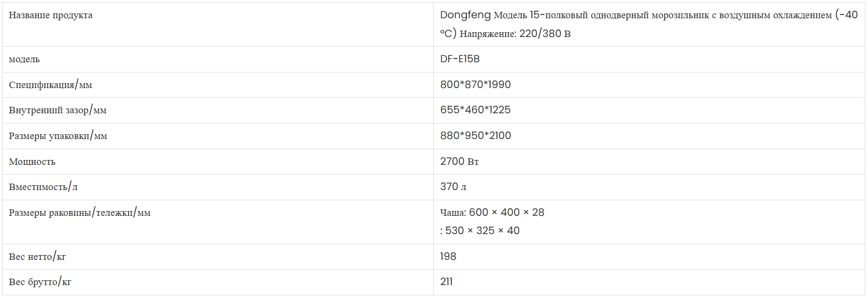
Task: Click the 198 net weight value
Action: tap(448, 257)
